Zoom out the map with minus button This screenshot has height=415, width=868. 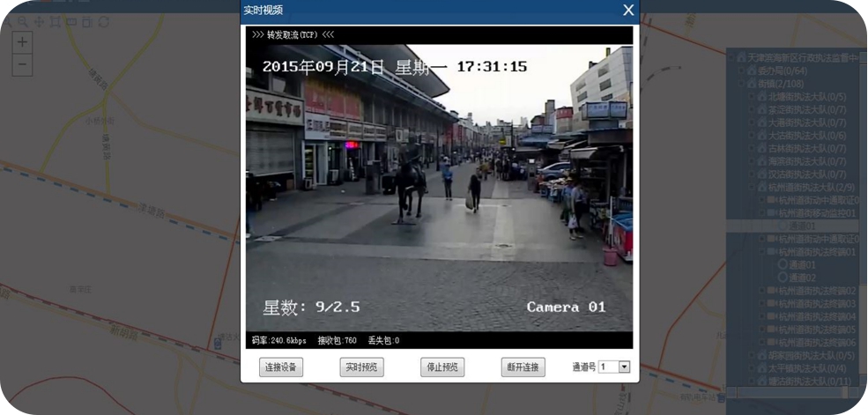click(x=23, y=63)
